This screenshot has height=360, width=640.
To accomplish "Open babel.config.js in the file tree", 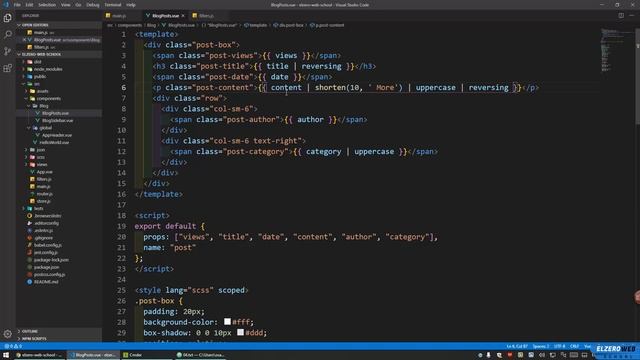I will (x=59, y=245).
